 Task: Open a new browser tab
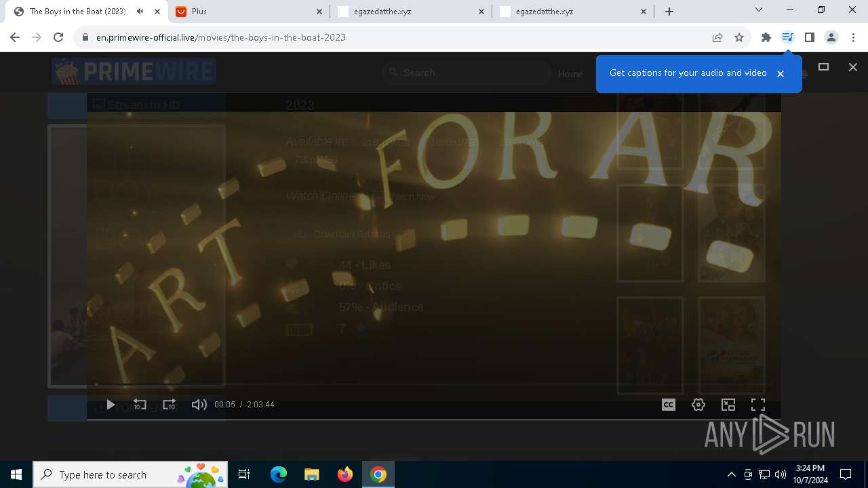click(669, 12)
